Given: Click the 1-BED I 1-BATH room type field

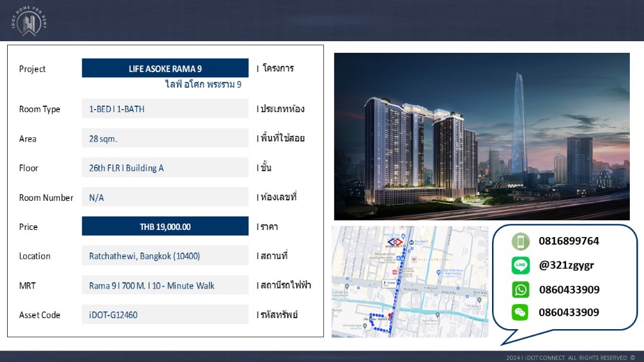Looking at the screenshot, I should pos(165,109).
